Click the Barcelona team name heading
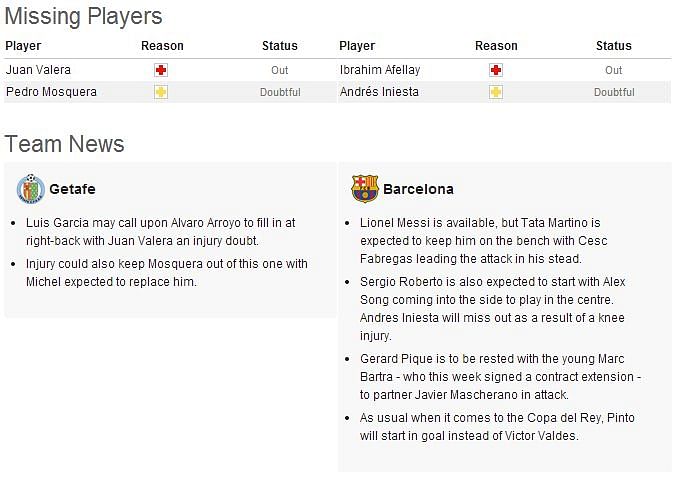Screen dimensions: 676x489 coord(418,189)
